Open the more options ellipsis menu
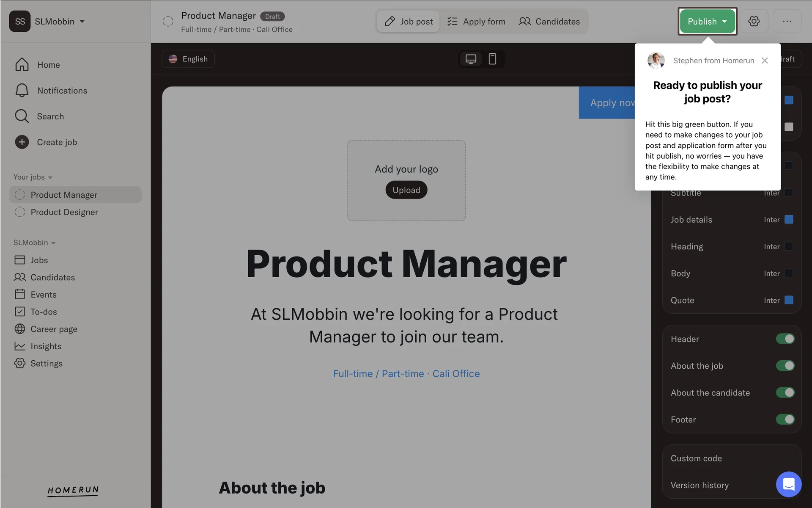The width and height of the screenshot is (812, 508). point(787,21)
